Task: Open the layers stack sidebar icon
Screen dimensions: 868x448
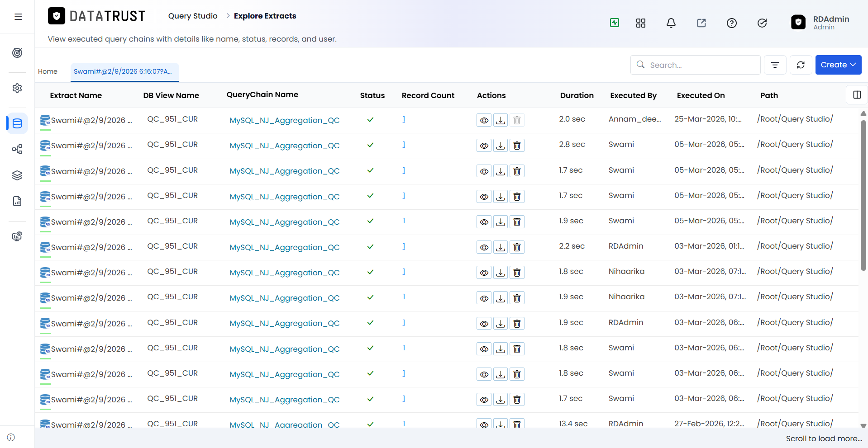Action: [x=17, y=175]
